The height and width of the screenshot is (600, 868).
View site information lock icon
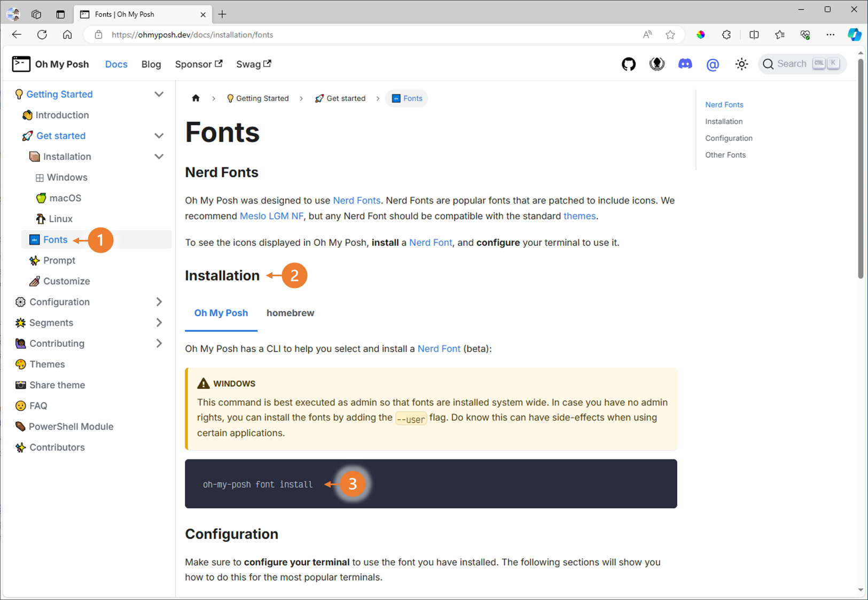click(x=98, y=35)
